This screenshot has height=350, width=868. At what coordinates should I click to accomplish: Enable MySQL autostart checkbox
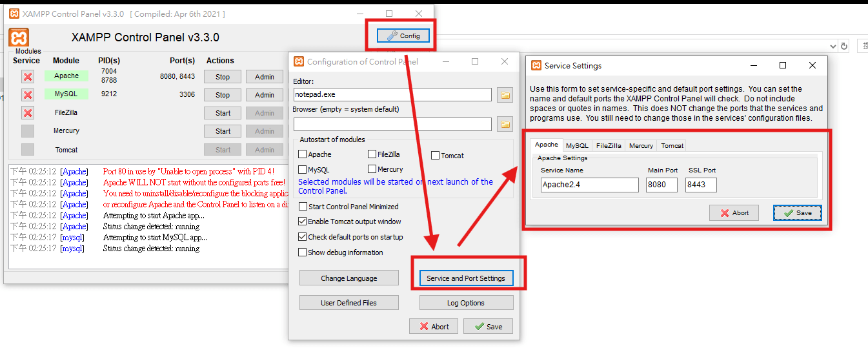coord(303,170)
